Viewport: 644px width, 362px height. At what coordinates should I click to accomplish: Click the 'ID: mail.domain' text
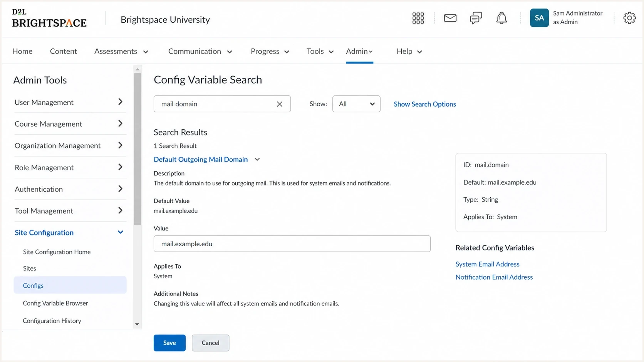coord(486,165)
